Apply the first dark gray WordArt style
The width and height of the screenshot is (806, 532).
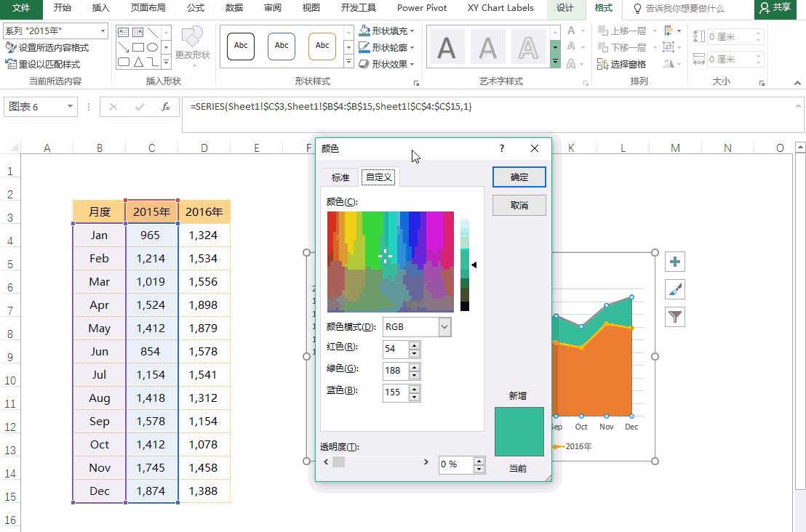(x=446, y=48)
